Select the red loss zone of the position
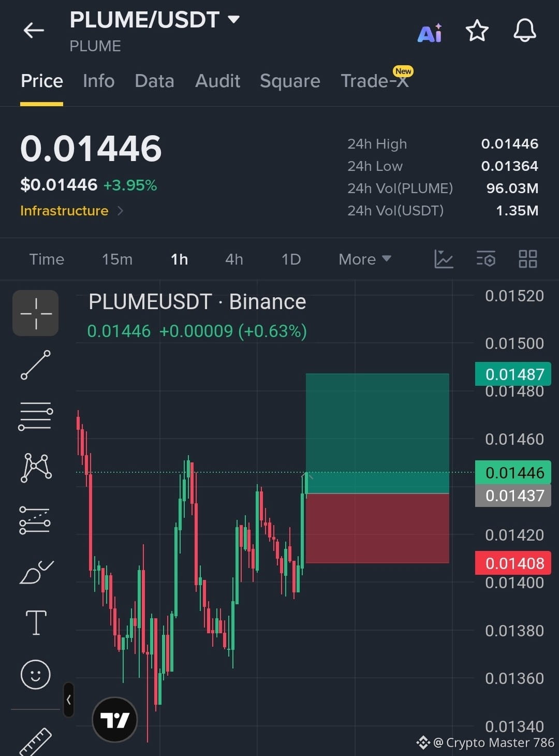The width and height of the screenshot is (559, 756). coord(377,528)
